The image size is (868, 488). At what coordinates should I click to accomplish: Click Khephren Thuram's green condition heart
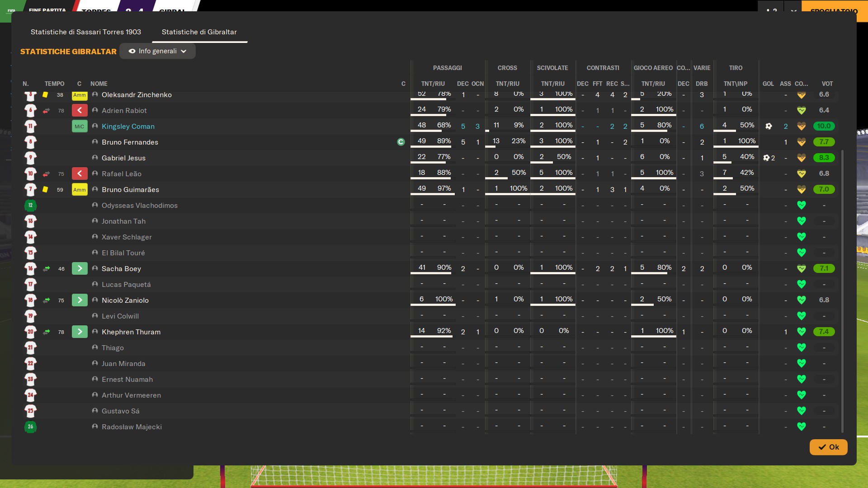[801, 332]
